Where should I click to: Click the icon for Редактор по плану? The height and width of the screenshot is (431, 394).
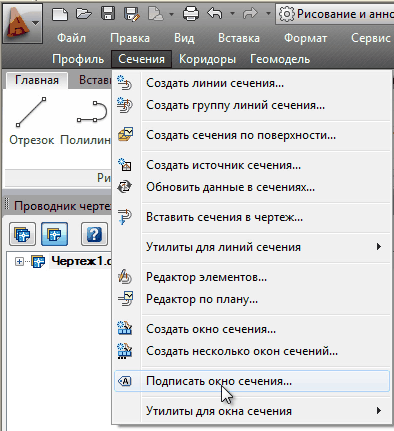(x=125, y=299)
